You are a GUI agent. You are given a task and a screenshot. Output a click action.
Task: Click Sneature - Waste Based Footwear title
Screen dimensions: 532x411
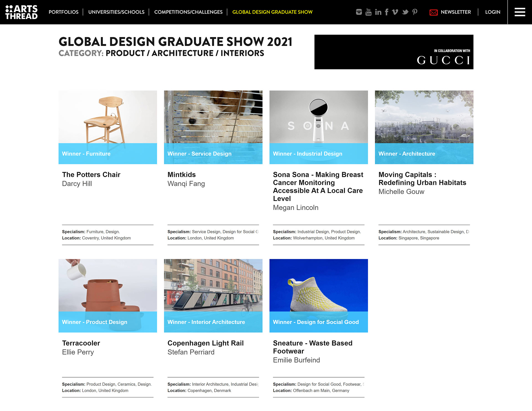pos(313,347)
